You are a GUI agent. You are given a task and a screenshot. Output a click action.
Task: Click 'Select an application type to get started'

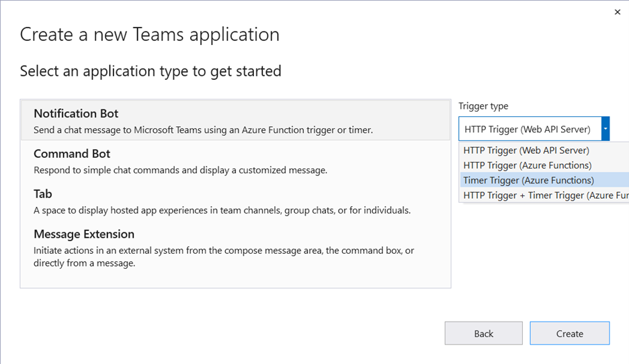tap(151, 71)
